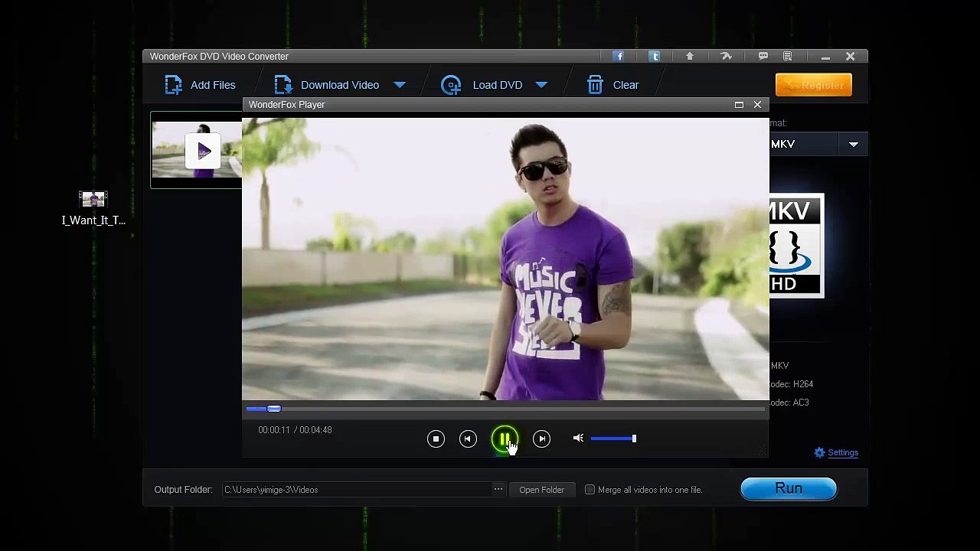Click the output folder browse ellipsis button
This screenshot has height=551, width=980.
click(x=498, y=490)
